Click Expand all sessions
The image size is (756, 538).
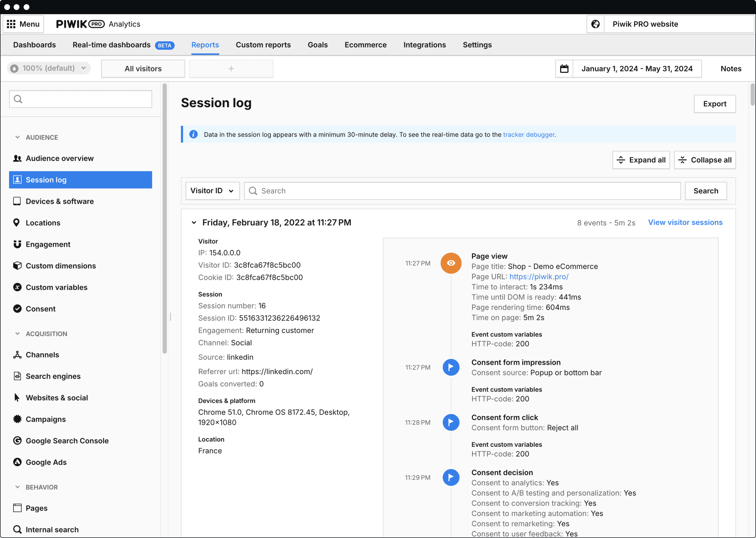tap(641, 160)
